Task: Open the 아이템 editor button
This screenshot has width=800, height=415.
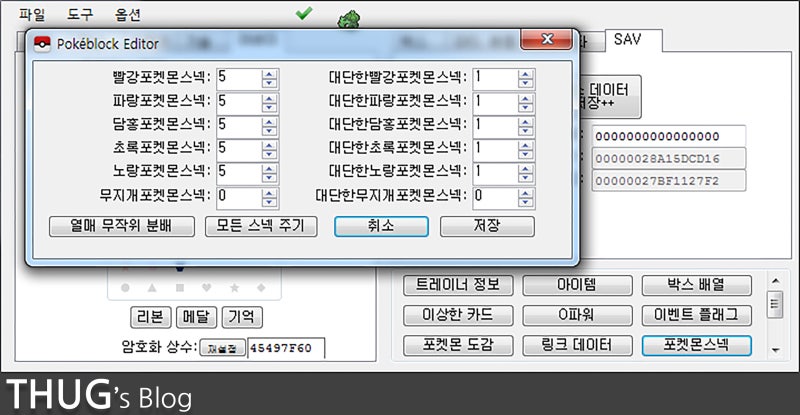Action: (577, 285)
